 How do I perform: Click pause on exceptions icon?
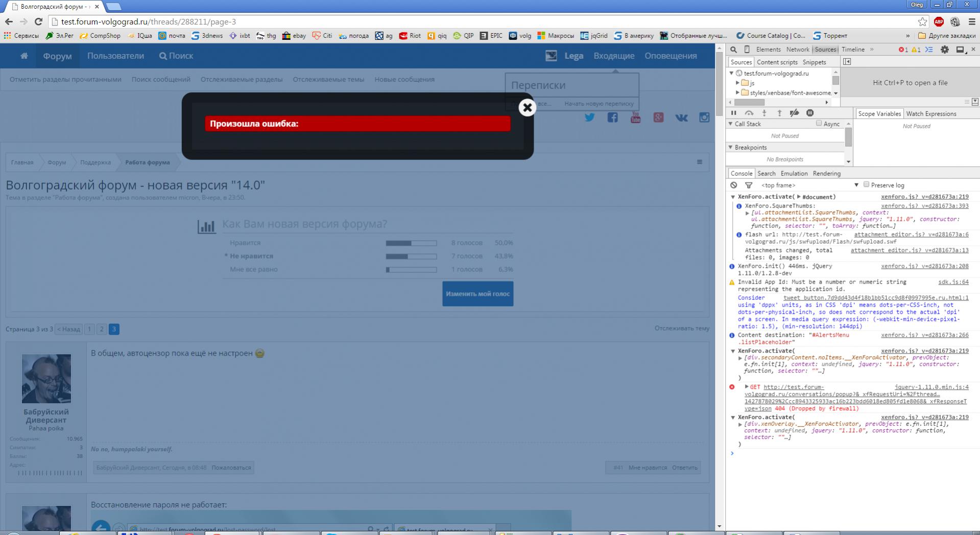(809, 113)
